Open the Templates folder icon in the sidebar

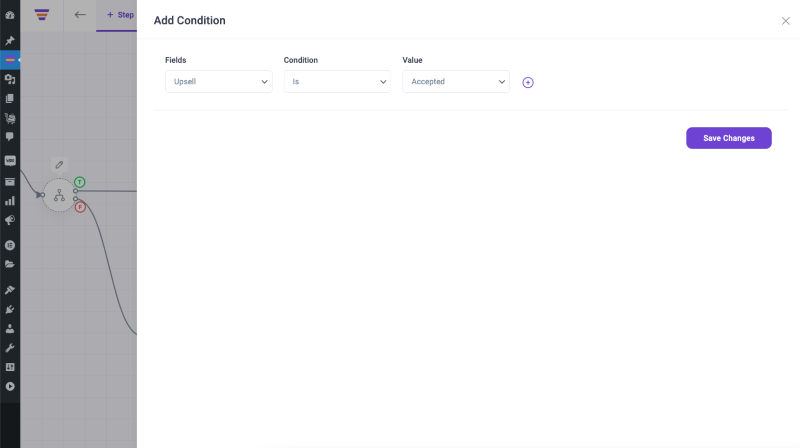(10, 264)
